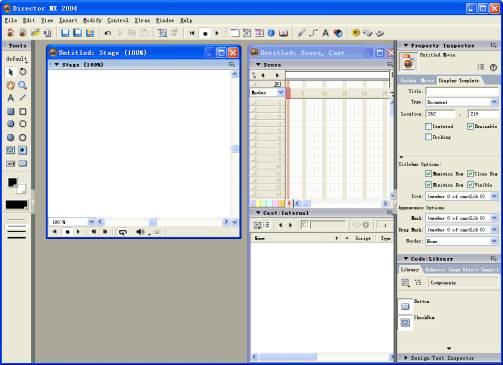Collapse the Property Inspector panel
The image size is (503, 365).
406,45
